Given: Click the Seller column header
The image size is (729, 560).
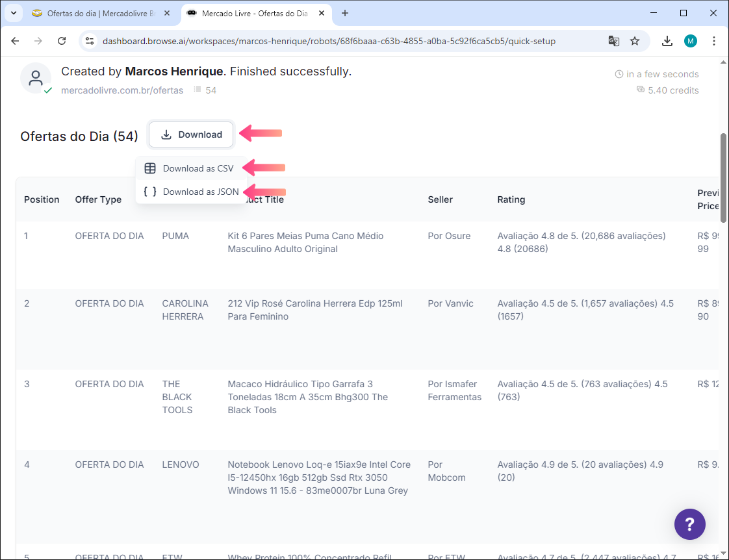Looking at the screenshot, I should click(441, 199).
